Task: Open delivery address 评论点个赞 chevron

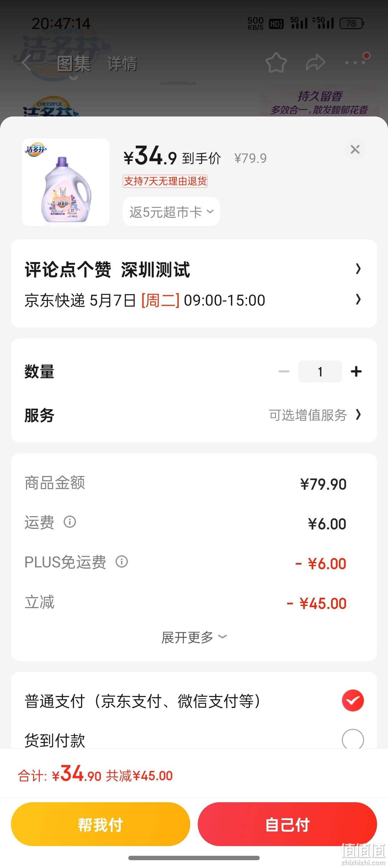Action: (358, 269)
